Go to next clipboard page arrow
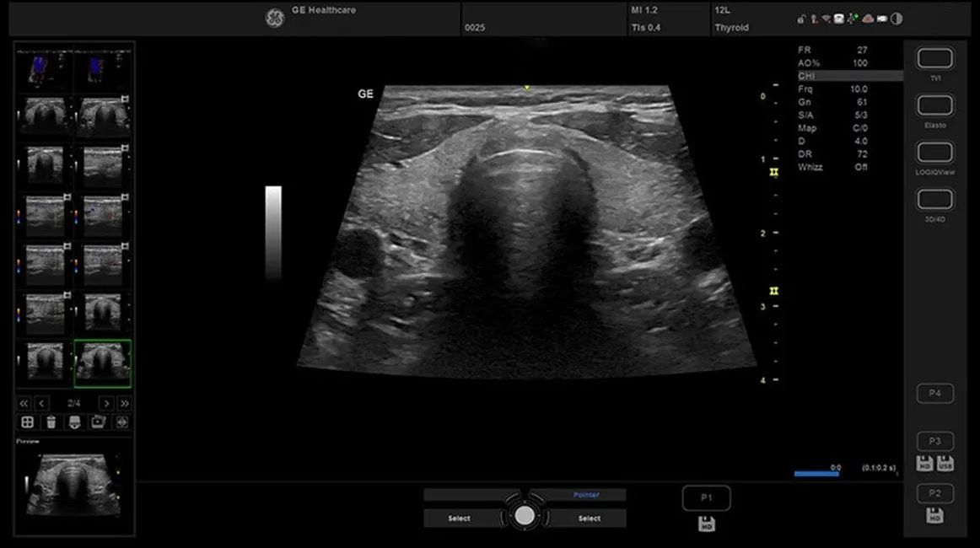 pos(105,403)
